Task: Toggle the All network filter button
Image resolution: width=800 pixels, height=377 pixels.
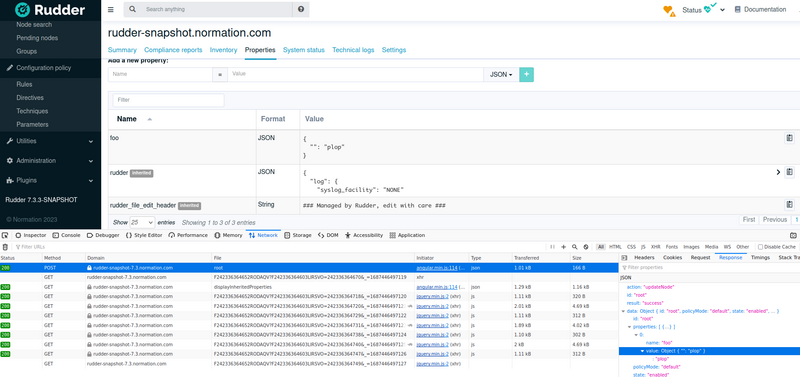Action: coord(601,247)
